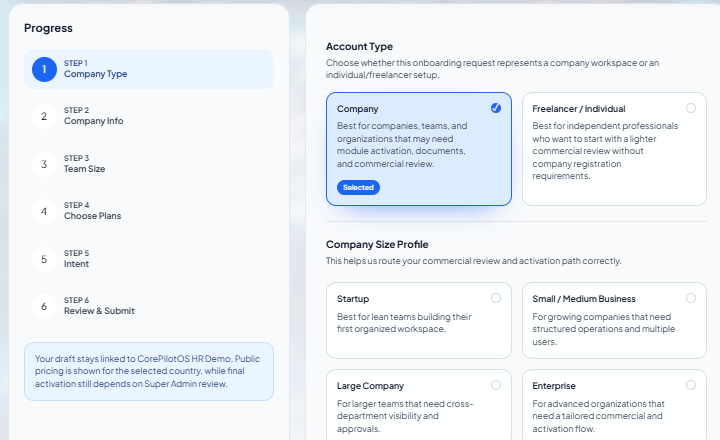Screen dimensions: 720x440
Task: Click the Company card title
Action: click(358, 109)
